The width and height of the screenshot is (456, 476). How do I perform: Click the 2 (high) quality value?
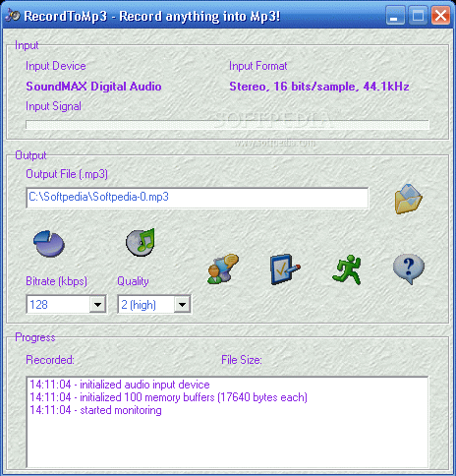tap(139, 305)
